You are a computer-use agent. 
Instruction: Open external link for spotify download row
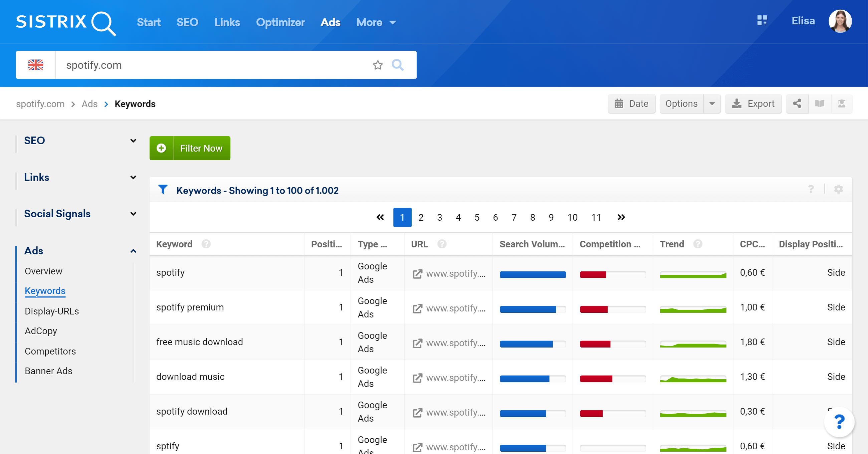click(x=418, y=413)
